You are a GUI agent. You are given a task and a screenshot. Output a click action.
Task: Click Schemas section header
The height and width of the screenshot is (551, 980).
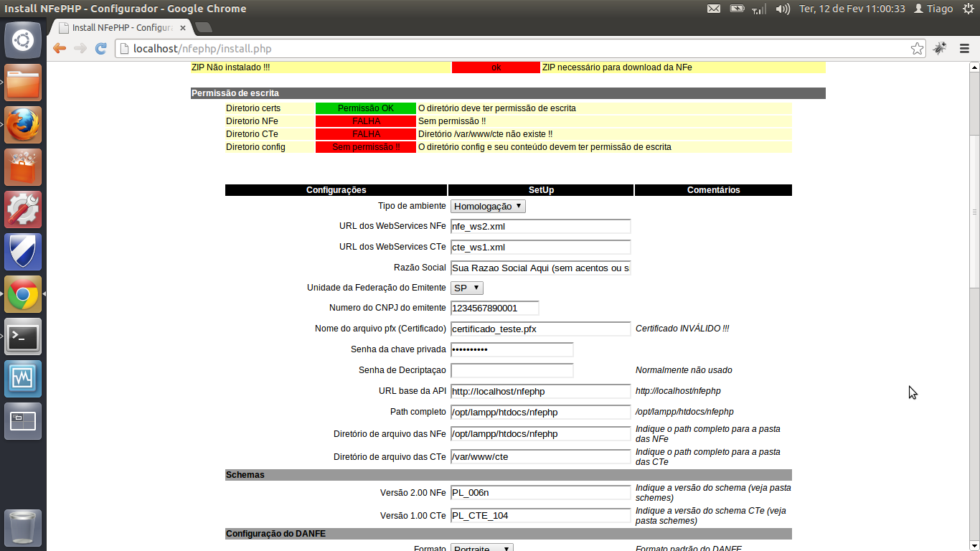click(x=509, y=475)
